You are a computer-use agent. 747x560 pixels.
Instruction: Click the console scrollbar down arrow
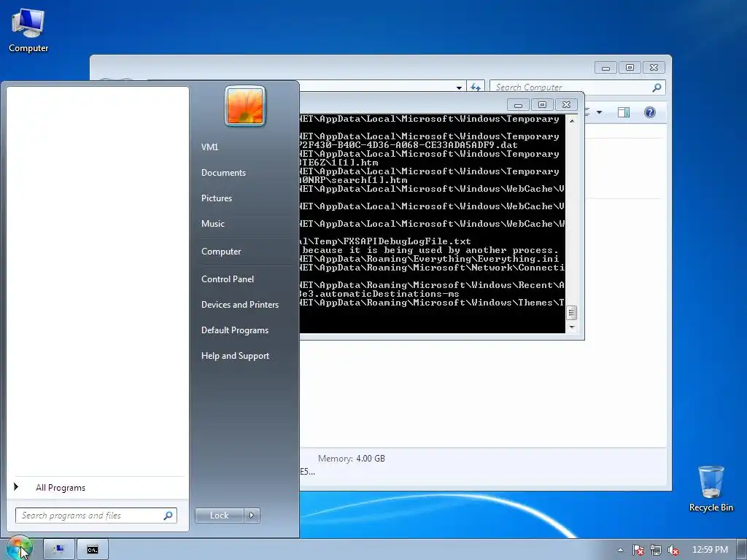[x=572, y=327]
